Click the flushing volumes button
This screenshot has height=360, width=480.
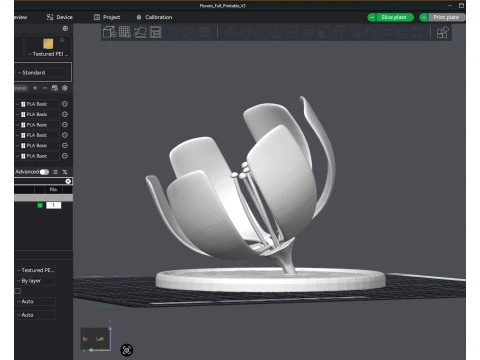[x=21, y=88]
